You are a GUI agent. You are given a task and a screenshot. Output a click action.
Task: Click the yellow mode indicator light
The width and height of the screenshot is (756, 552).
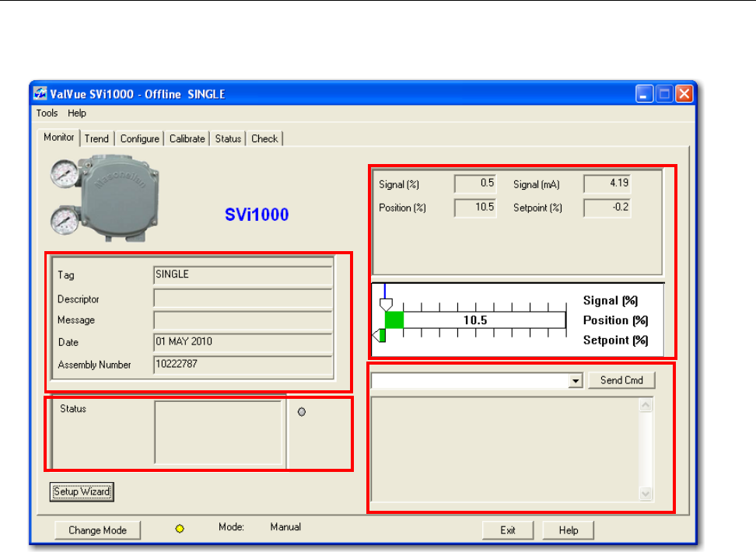(x=180, y=529)
